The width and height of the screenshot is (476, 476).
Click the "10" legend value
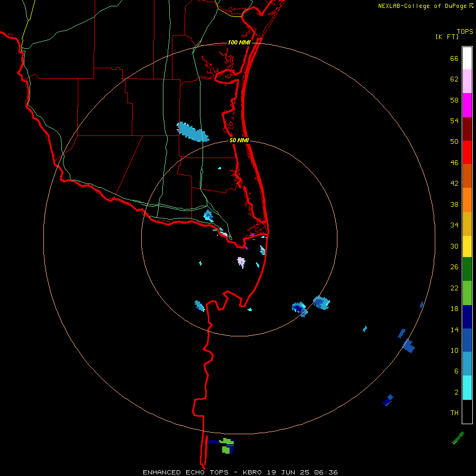(x=454, y=351)
